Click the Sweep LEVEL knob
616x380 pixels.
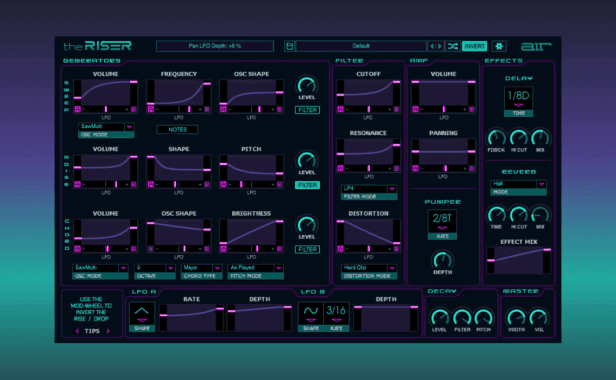pos(307,85)
